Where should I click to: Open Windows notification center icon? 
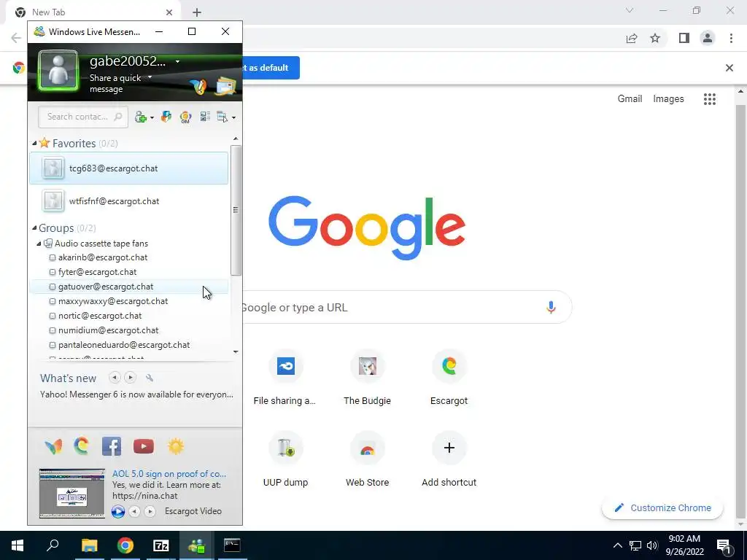[x=724, y=545]
